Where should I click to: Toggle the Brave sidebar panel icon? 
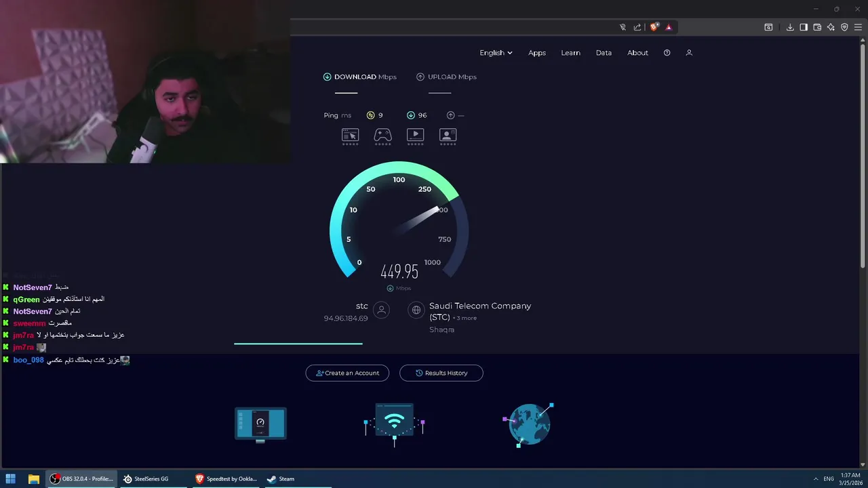[804, 27]
